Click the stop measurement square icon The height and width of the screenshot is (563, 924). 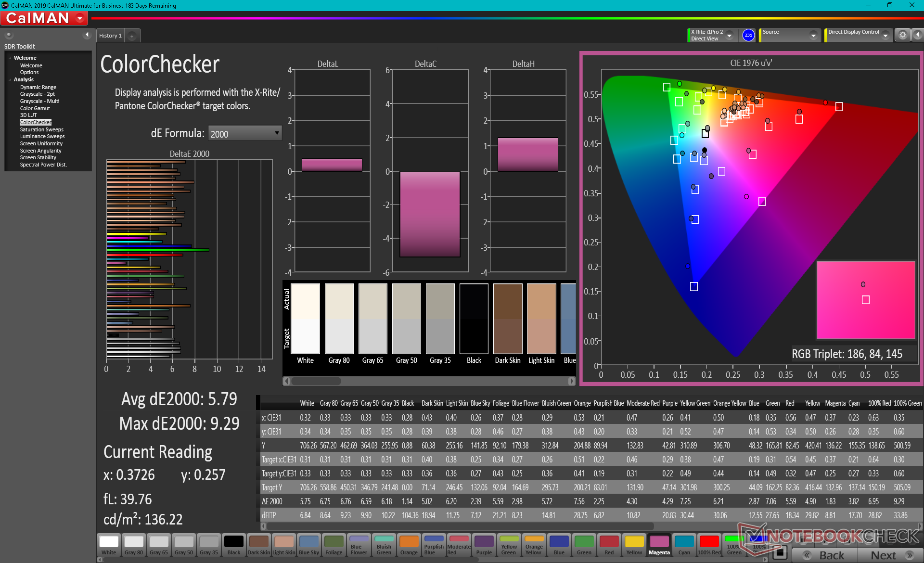click(x=781, y=552)
